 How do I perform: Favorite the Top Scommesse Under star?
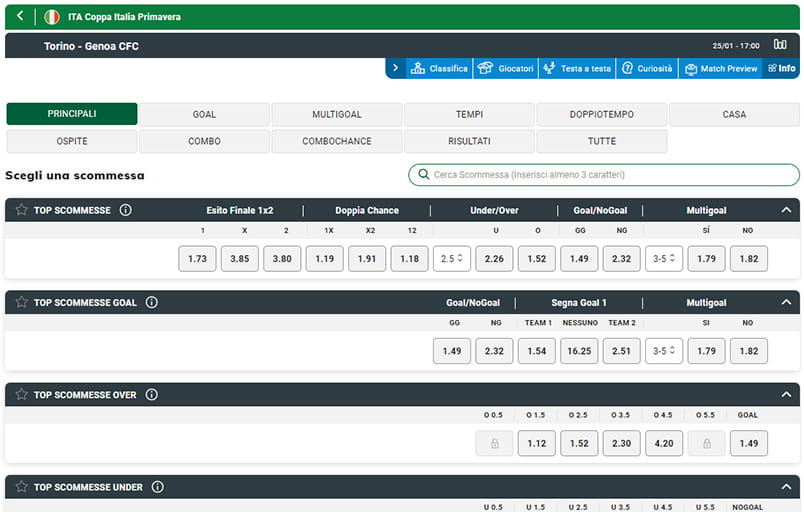point(21,486)
